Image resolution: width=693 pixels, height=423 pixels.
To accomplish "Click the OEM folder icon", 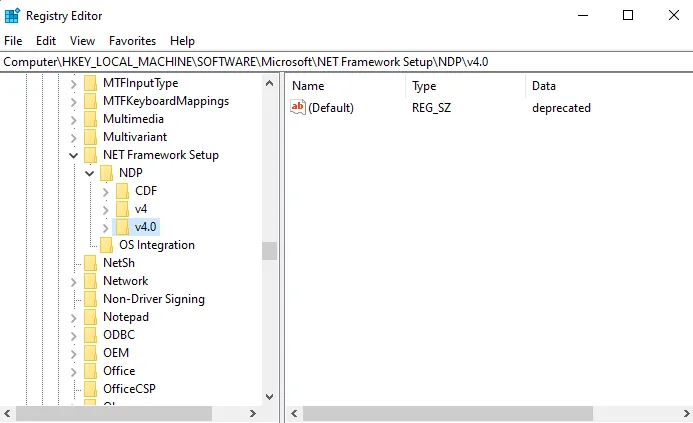I will (x=90, y=353).
